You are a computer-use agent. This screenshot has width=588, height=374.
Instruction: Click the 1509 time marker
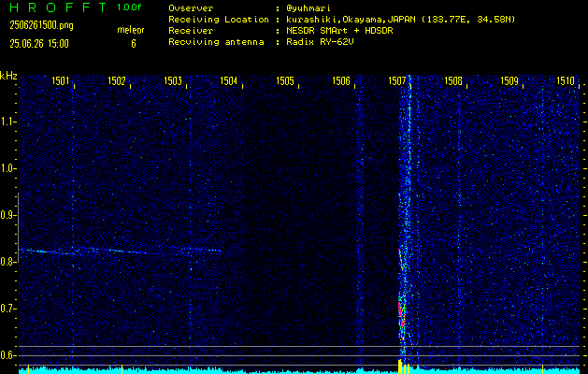point(509,80)
